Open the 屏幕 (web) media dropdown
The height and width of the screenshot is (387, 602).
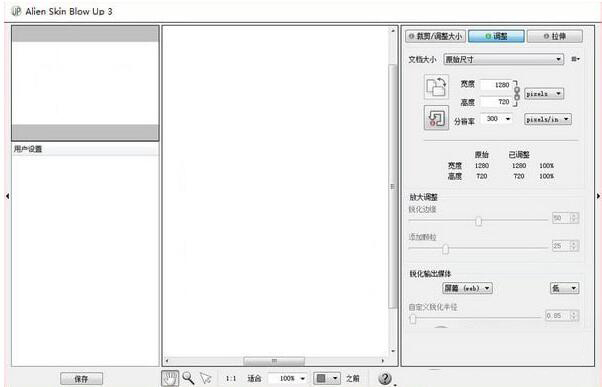click(467, 288)
